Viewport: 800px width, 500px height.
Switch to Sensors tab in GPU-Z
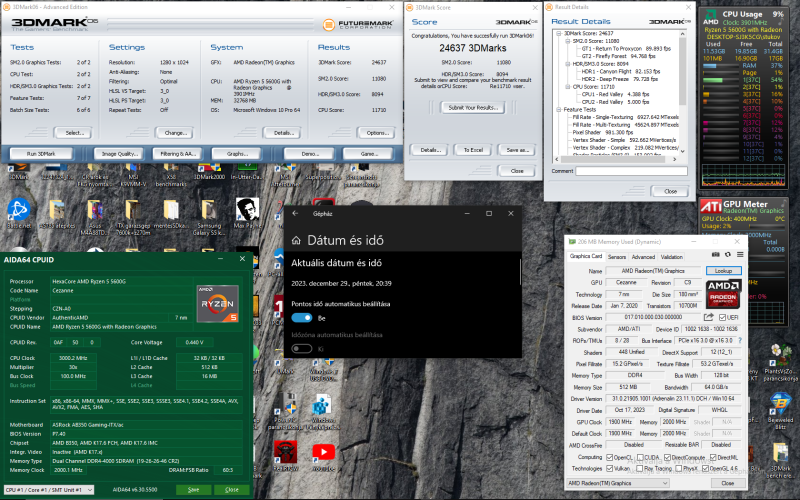616,257
